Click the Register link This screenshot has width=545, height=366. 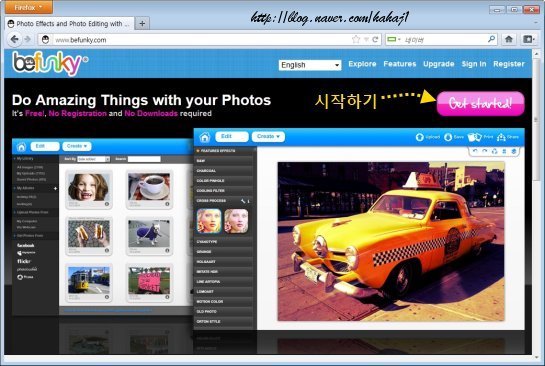point(509,64)
